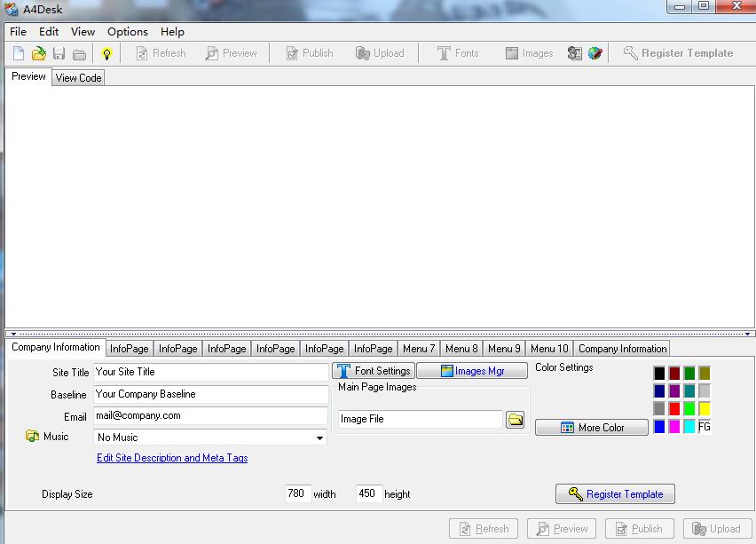Click the A4Desk application icon in title bar
The height and width of the screenshot is (544, 756).
12,9
